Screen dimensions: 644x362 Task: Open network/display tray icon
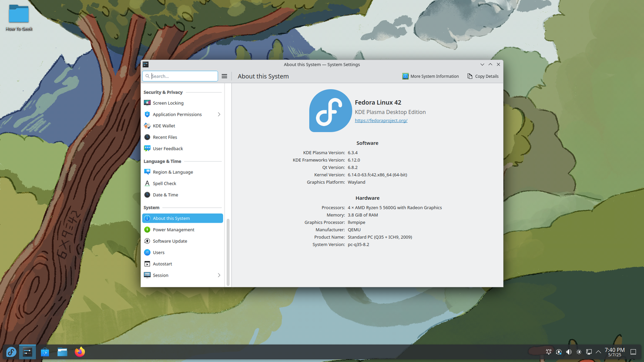[589, 352]
